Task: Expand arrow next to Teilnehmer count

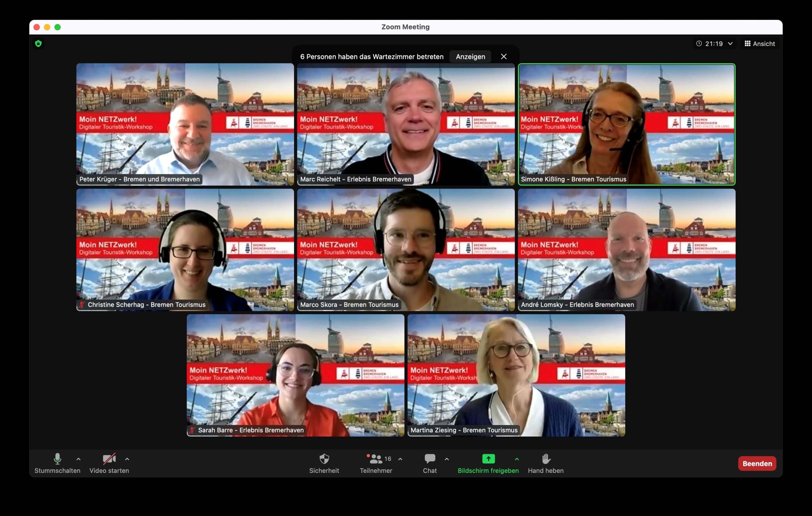Action: click(x=400, y=459)
